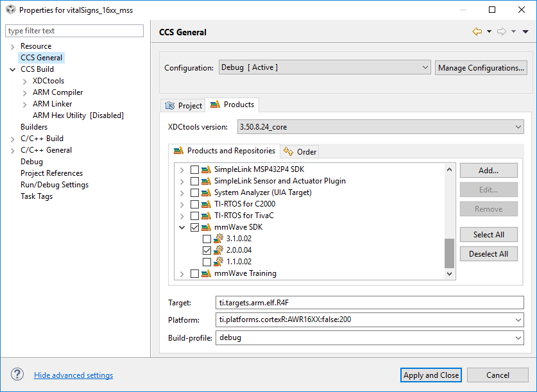The height and width of the screenshot is (392, 537).
Task: Uncheck the mmWave SDK checkbox
Action: pos(194,227)
